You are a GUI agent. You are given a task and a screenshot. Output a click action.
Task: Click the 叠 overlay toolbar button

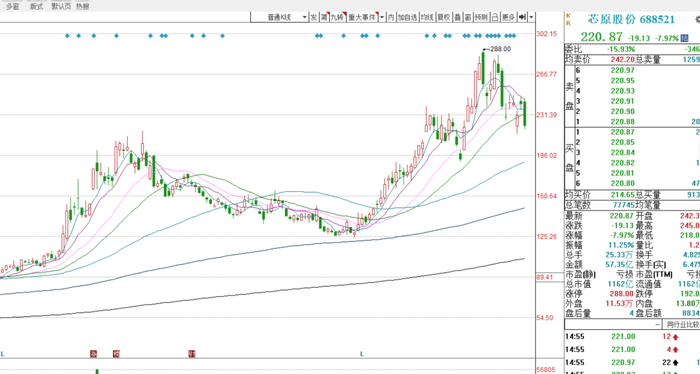click(x=458, y=17)
